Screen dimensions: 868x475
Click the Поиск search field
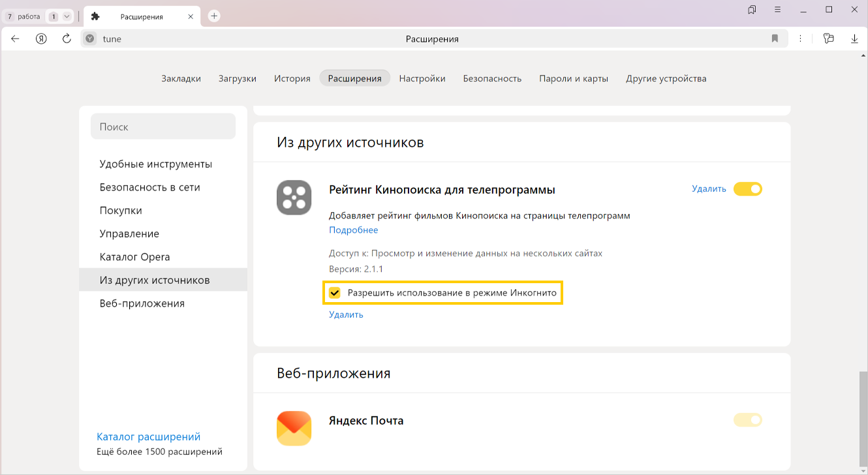(163, 127)
